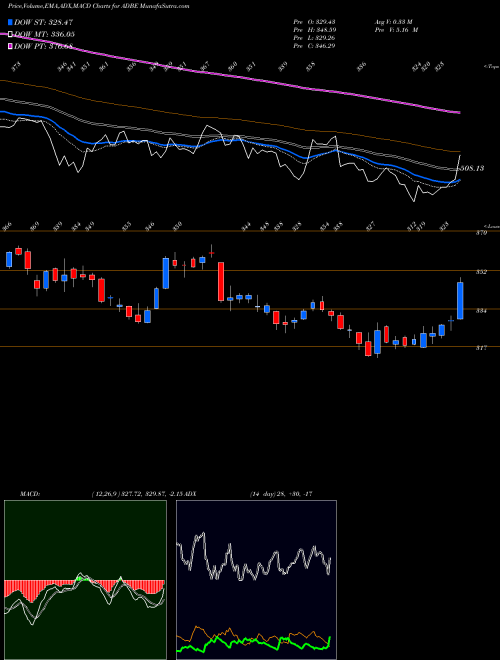Click the 352 price axis label
Viewport: 500px width, 660px height.
482,272
